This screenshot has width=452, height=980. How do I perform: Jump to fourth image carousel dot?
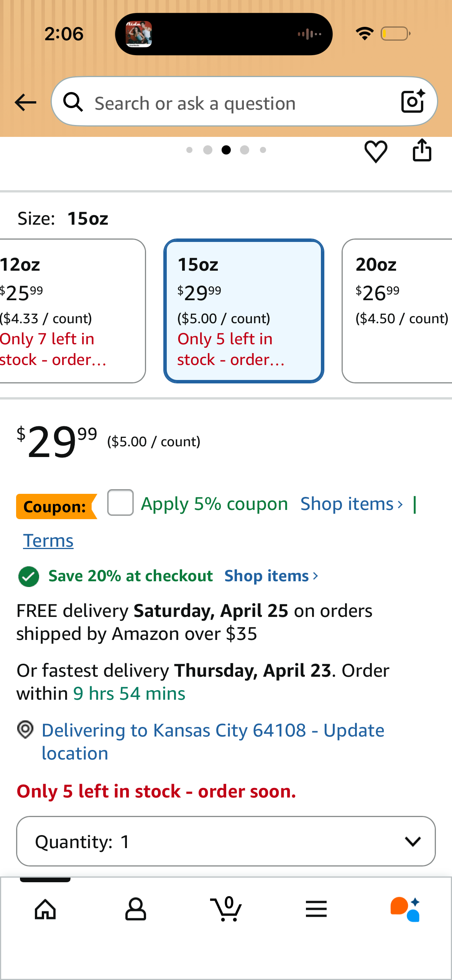[245, 150]
